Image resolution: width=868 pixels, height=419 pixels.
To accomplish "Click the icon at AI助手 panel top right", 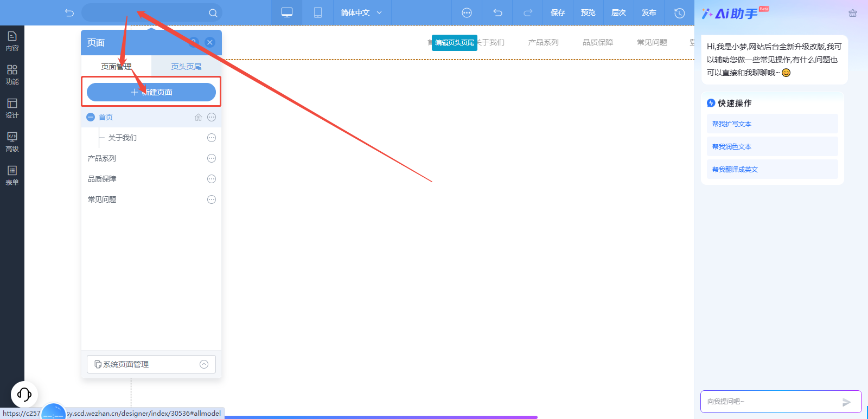I will [853, 13].
